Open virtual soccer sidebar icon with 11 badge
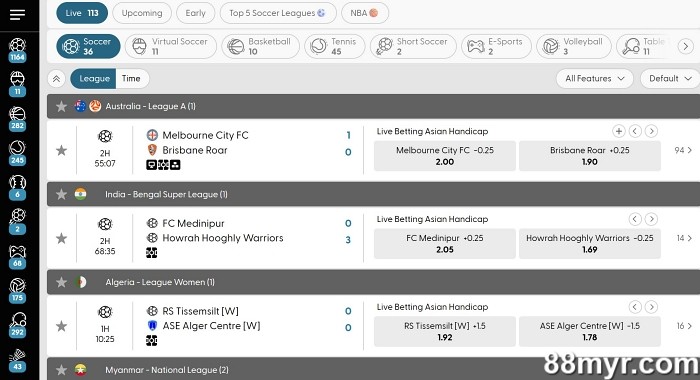Image resolution: width=700 pixels, height=380 pixels. (x=17, y=84)
